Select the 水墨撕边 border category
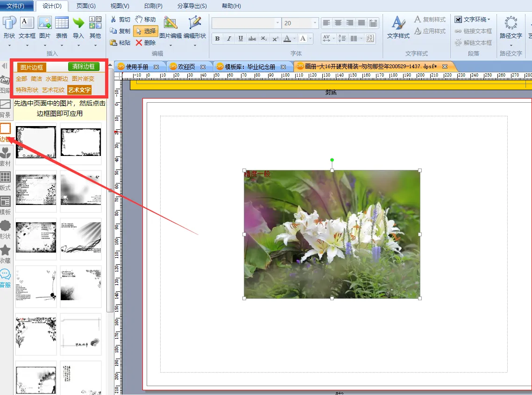 [x=57, y=79]
